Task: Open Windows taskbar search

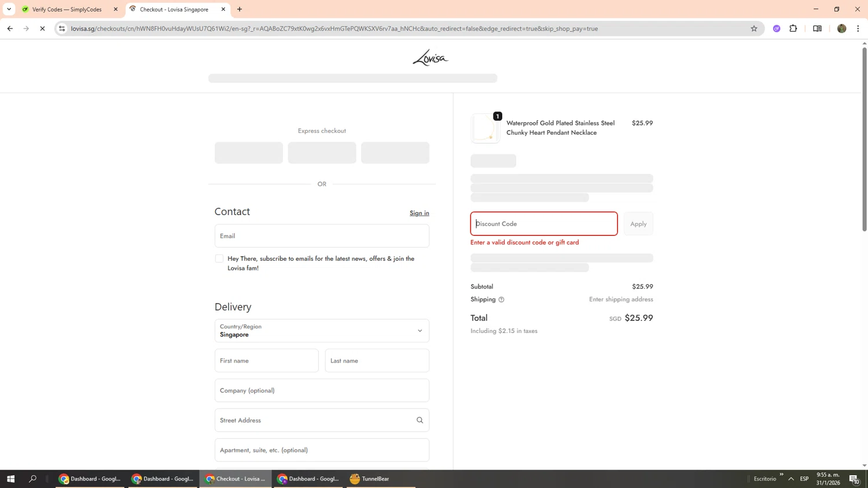Action: coord(32,479)
